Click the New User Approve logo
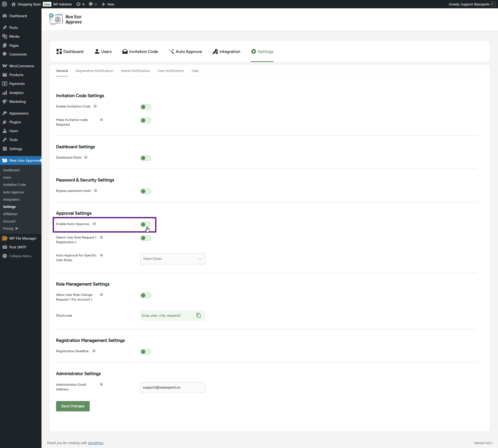 (x=66, y=19)
